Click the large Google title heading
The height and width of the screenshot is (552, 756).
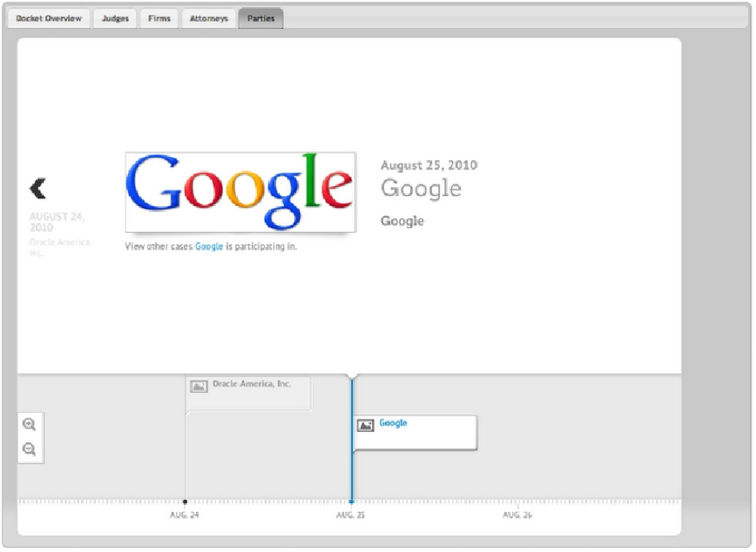(421, 189)
